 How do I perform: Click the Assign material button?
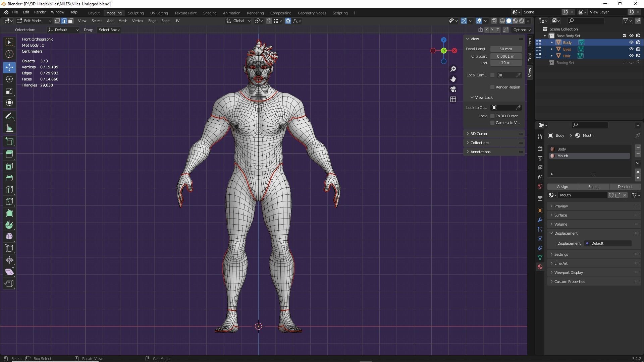(562, 187)
